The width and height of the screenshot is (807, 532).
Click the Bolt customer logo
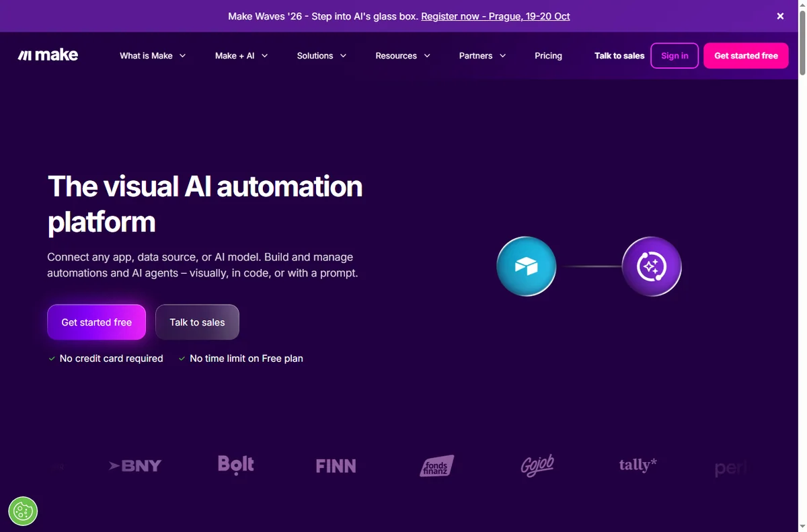pyautogui.click(x=236, y=465)
